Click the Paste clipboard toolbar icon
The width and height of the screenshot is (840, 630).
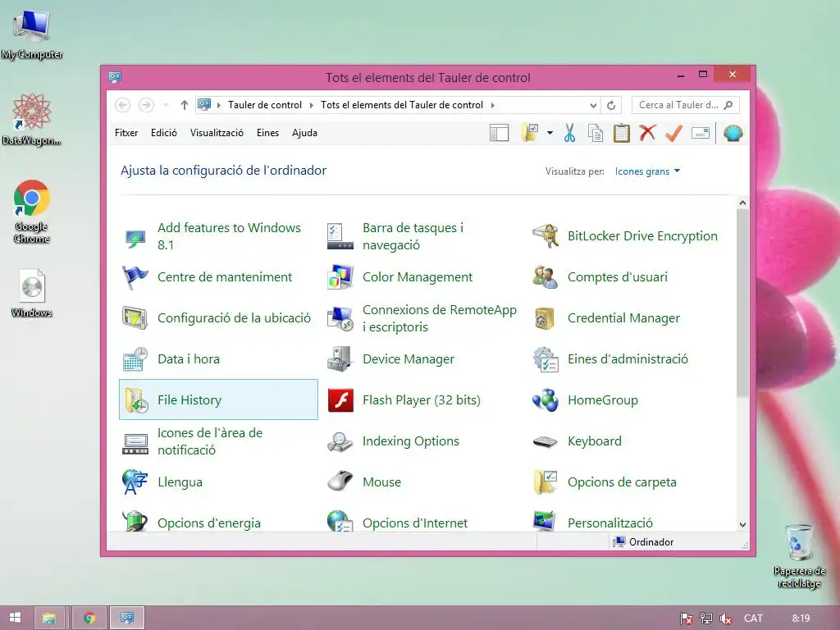click(622, 133)
